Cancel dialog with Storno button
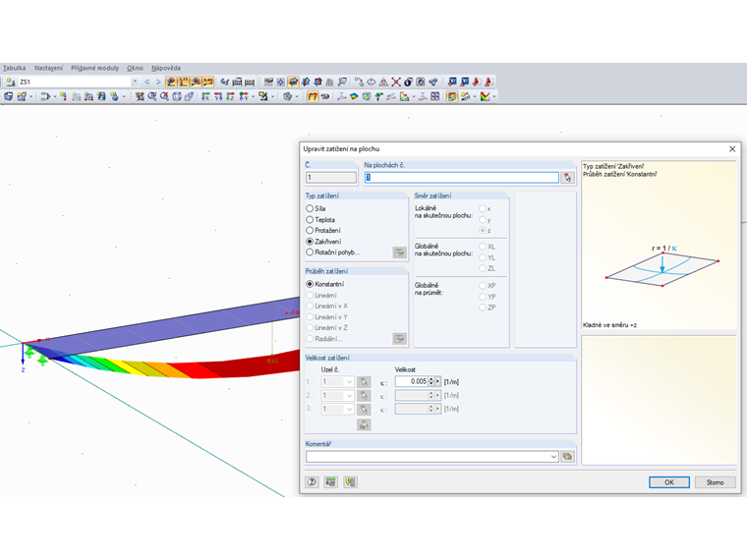Image resolution: width=747 pixels, height=560 pixels. pos(715,482)
